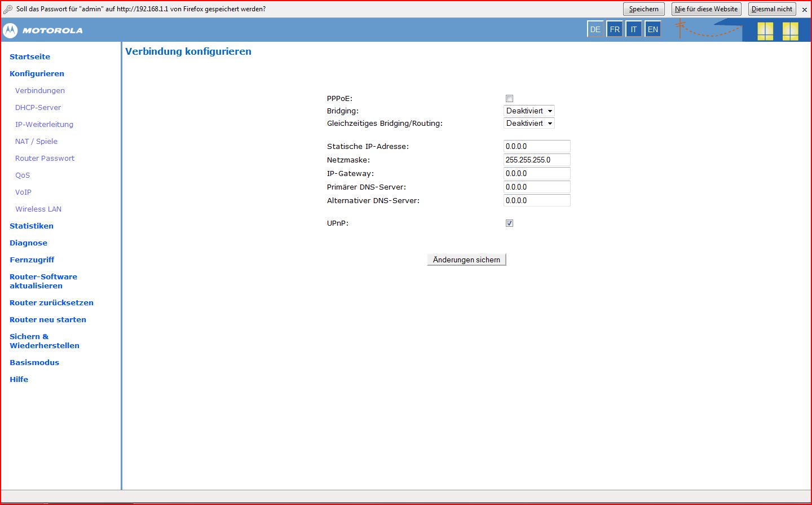Switch language to EN
Image resolution: width=812 pixels, height=505 pixels.
(x=653, y=29)
